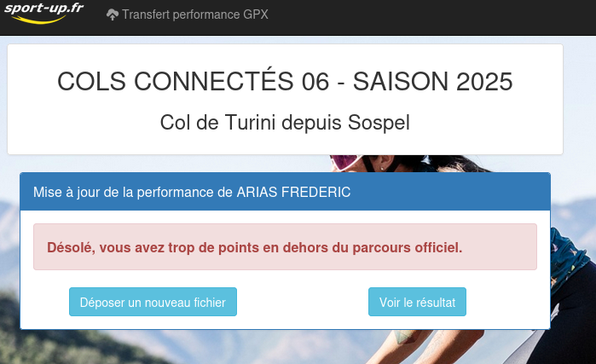Select the Col de Turini depuis Sospel subtitle
This screenshot has width=596, height=364.
[x=285, y=123]
